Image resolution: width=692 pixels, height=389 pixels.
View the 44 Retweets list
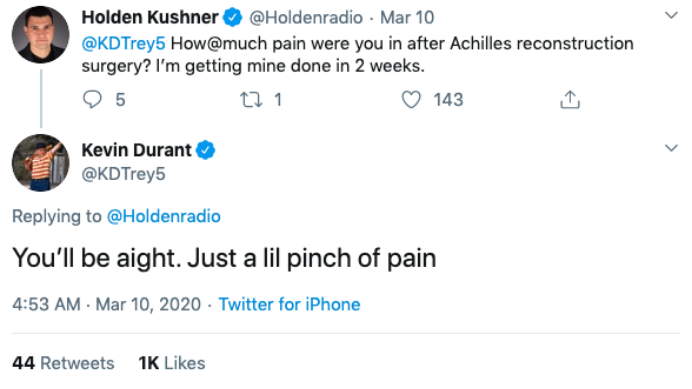point(63,363)
